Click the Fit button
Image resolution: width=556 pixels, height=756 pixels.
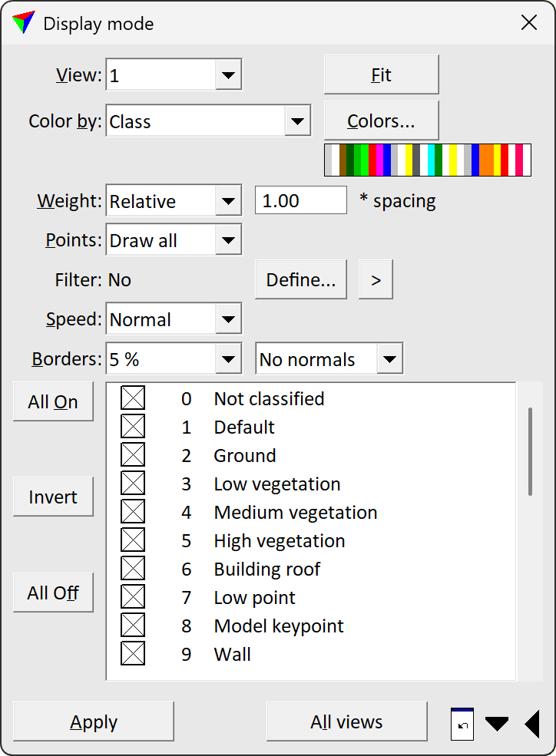click(x=381, y=74)
